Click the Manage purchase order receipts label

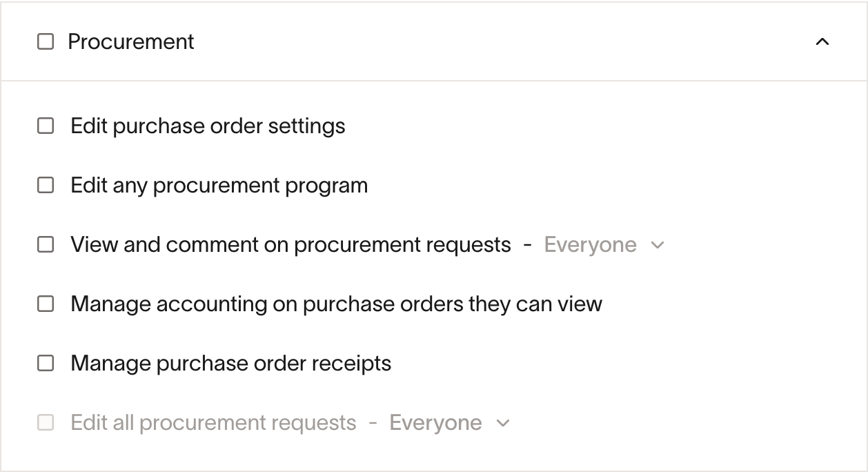pos(230,364)
